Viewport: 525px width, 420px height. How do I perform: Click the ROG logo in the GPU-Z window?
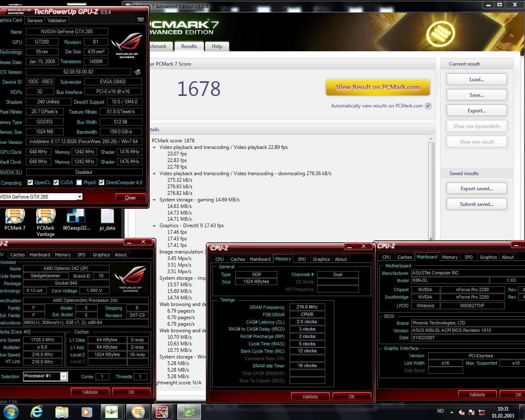coord(127,45)
